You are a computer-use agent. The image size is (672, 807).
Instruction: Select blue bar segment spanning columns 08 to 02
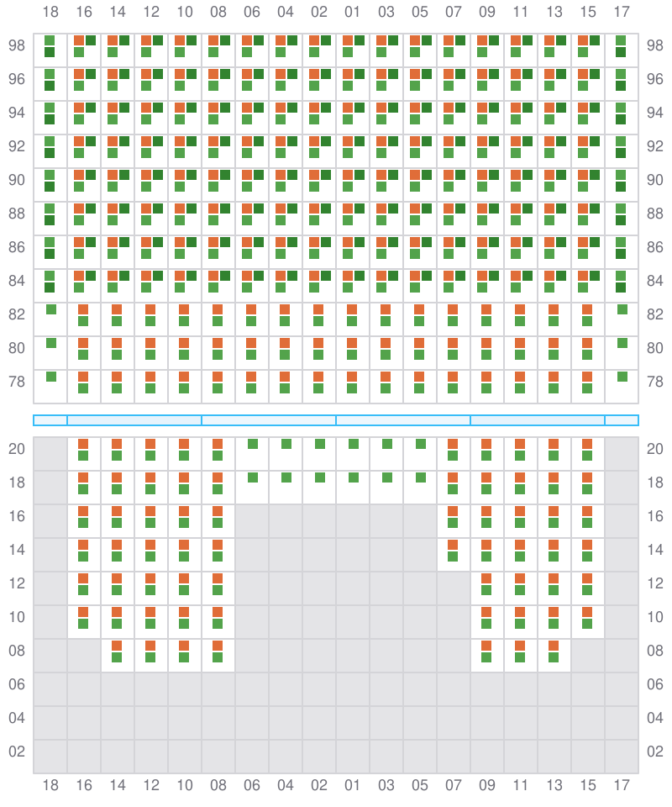pyautogui.click(x=269, y=420)
